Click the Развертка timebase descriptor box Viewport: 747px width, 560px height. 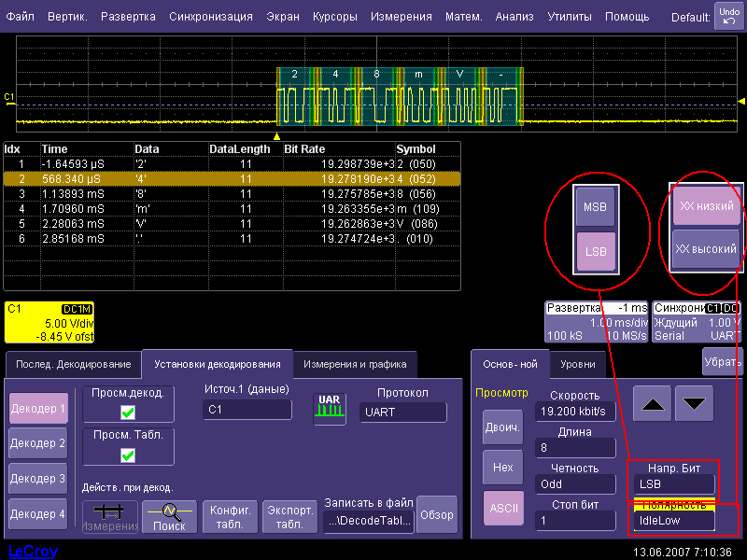[596, 321]
